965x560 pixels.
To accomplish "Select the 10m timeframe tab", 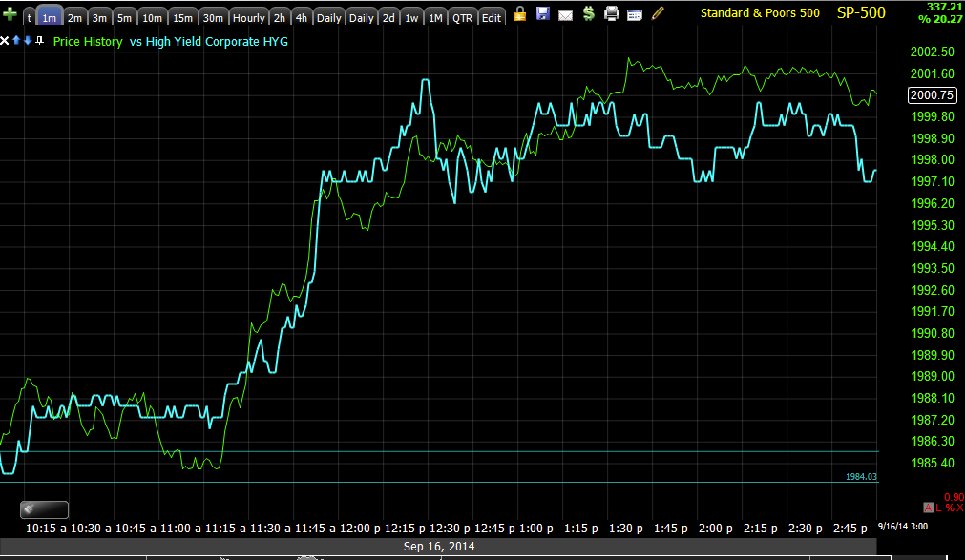I will click(152, 18).
